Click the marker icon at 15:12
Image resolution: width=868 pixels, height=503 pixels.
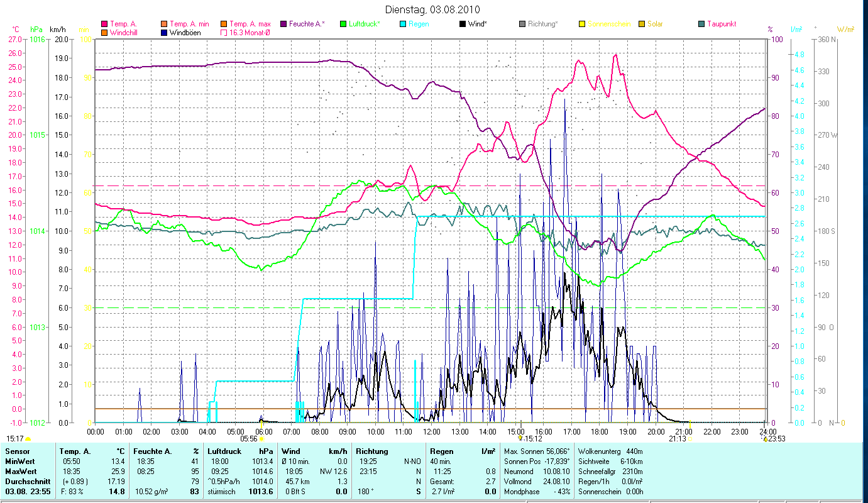[519, 439]
